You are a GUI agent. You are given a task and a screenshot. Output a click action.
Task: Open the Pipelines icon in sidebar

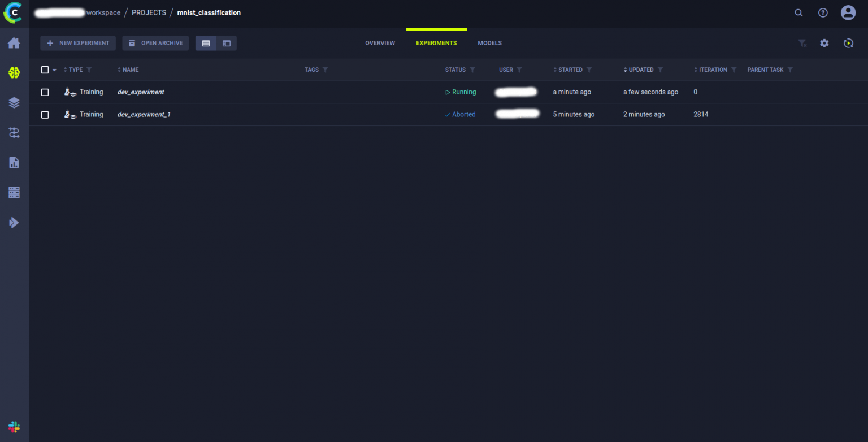14,133
